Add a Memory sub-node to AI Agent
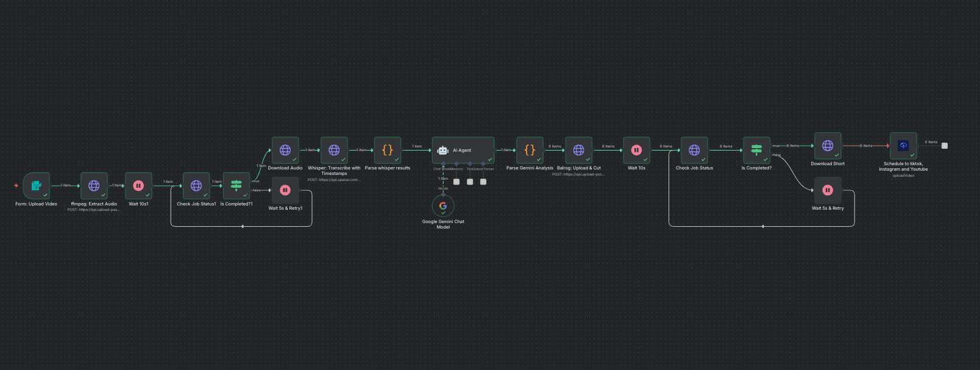The height and width of the screenshot is (370, 980). [456, 182]
